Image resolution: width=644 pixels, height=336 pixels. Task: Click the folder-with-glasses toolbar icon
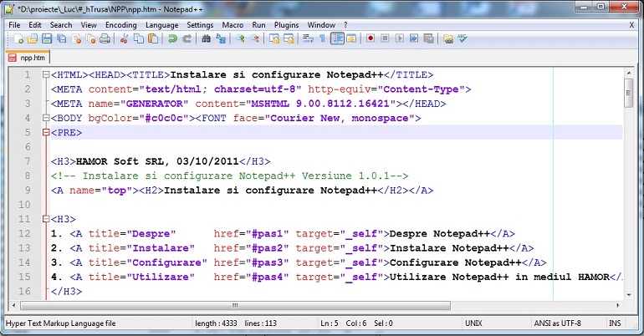coord(448,38)
